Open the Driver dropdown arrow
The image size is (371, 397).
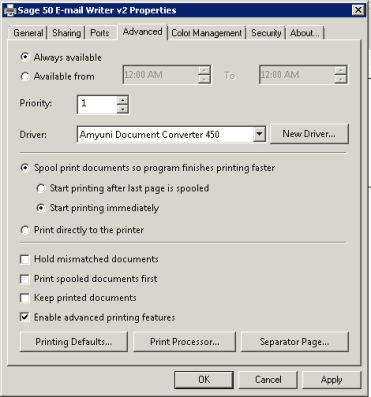point(259,135)
